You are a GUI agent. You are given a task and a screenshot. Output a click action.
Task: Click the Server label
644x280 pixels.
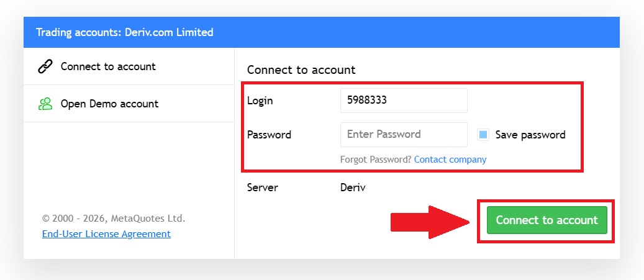pyautogui.click(x=262, y=187)
